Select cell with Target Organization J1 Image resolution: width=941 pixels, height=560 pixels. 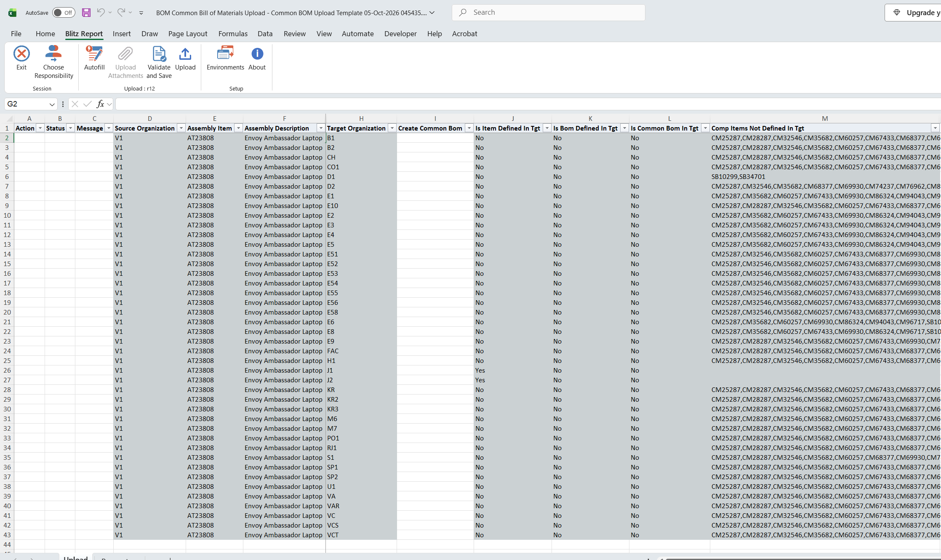coord(361,370)
